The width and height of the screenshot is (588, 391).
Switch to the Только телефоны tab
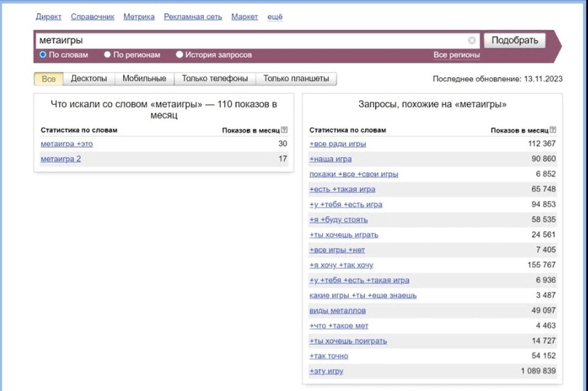[215, 79]
